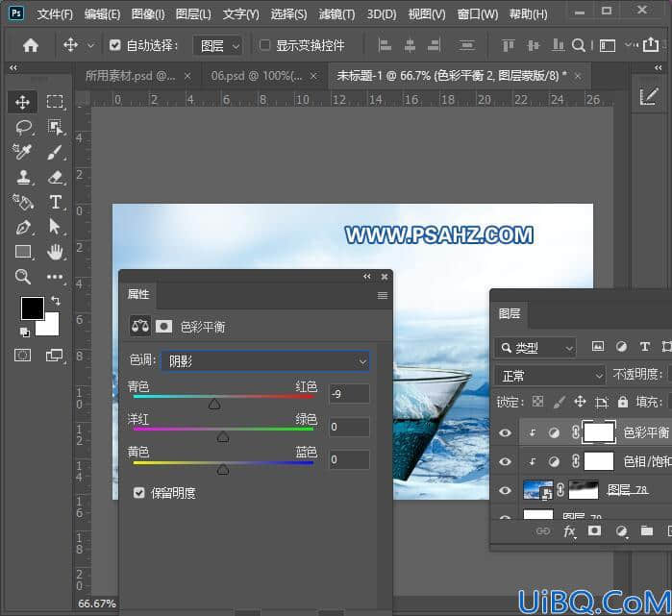Toggle the Auto-Select checkbox
This screenshot has height=616, width=672.
(114, 45)
